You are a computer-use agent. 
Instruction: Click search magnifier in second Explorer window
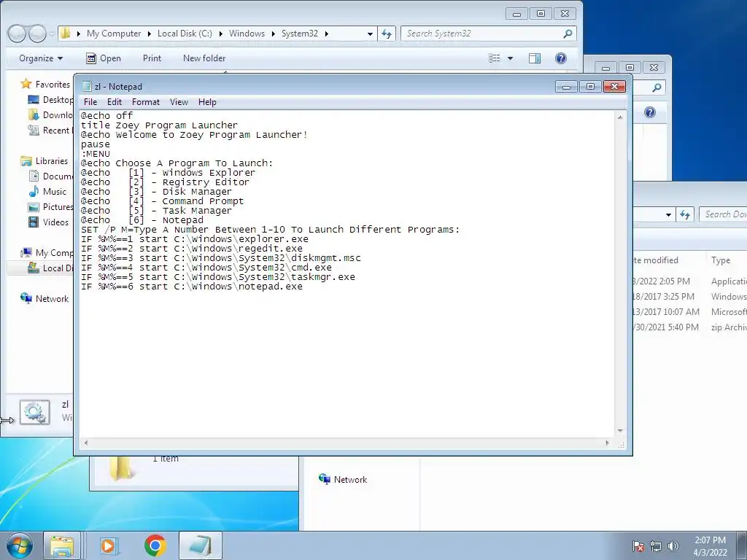click(657, 87)
